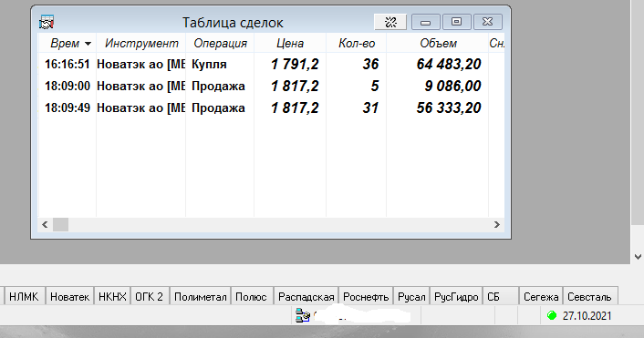Viewport: 644px width, 338px height.
Task: Expand the Врем column sort arrow
Action: coord(88,44)
